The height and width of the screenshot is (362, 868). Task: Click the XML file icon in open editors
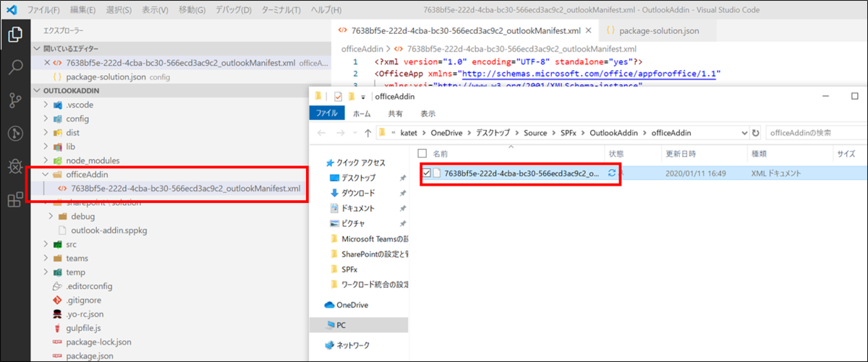[57, 63]
